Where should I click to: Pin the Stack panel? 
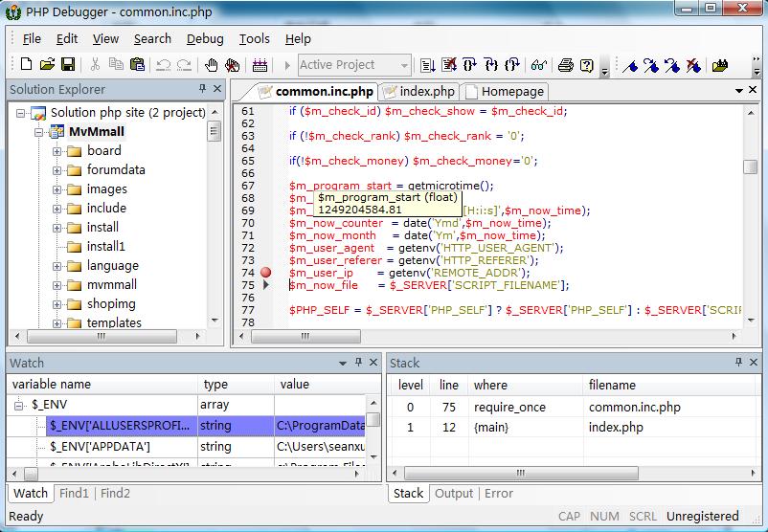coord(738,362)
